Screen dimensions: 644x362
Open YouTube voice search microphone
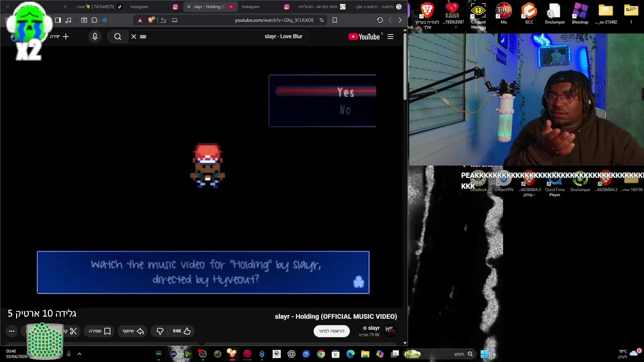[x=95, y=36]
